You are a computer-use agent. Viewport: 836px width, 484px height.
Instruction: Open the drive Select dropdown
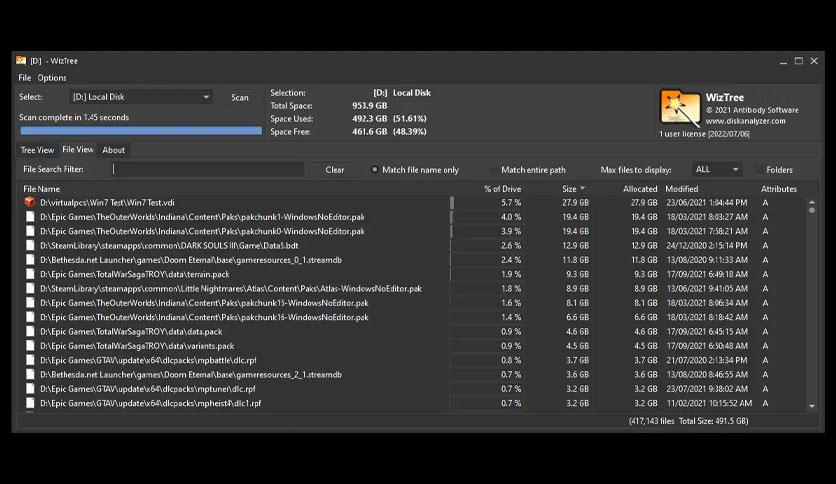tap(141, 97)
